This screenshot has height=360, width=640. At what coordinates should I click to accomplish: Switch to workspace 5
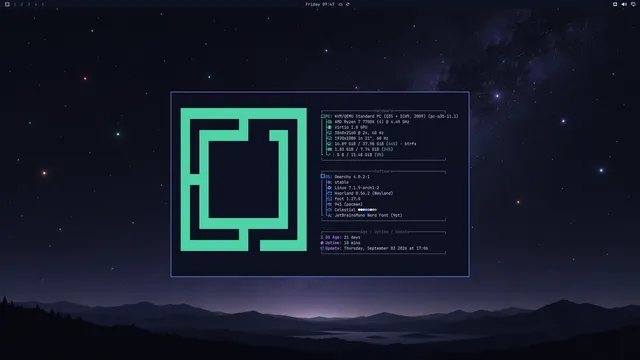[42, 4]
